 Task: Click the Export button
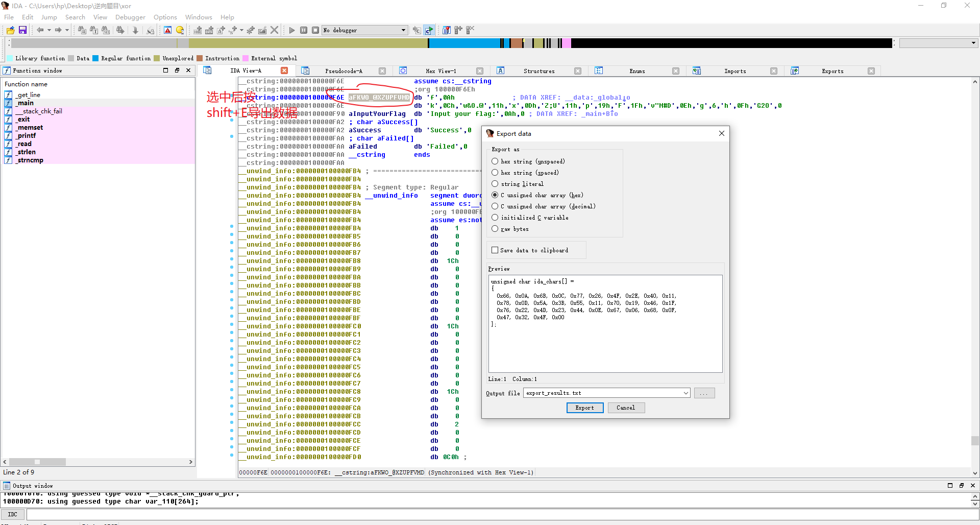pos(584,408)
